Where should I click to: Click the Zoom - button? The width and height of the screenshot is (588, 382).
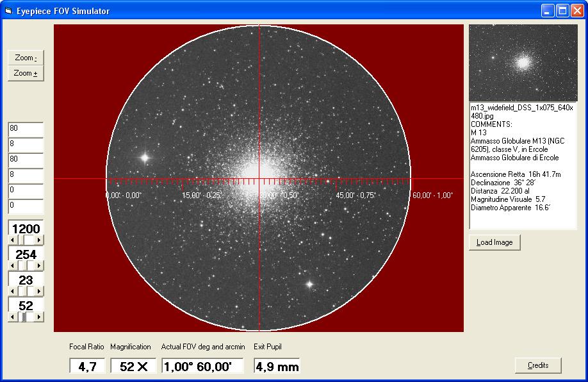(26, 58)
